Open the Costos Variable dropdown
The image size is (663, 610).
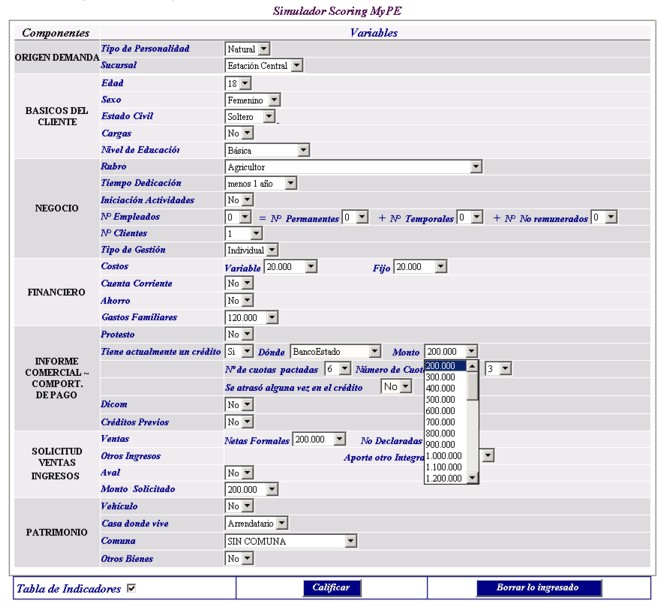click(290, 267)
